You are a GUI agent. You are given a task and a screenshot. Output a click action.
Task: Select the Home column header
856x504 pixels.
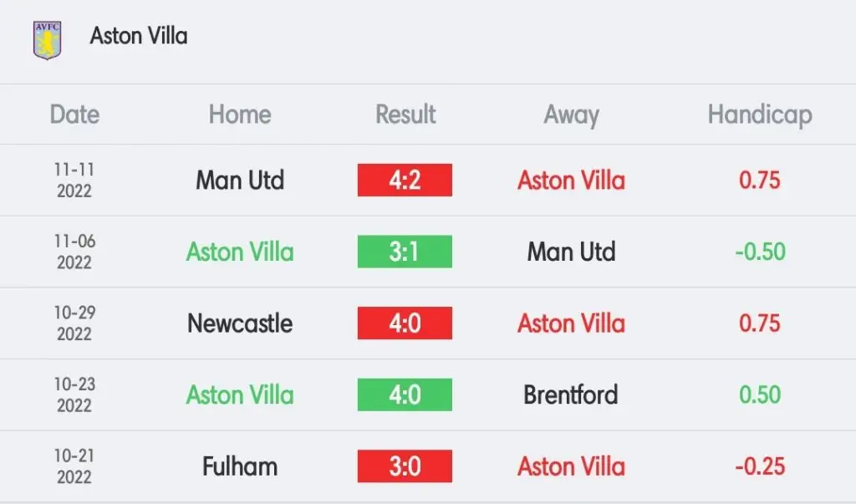tap(240, 115)
